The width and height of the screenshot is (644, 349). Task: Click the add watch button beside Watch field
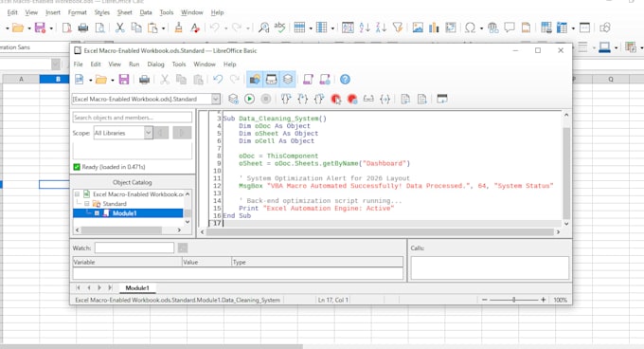[183, 248]
